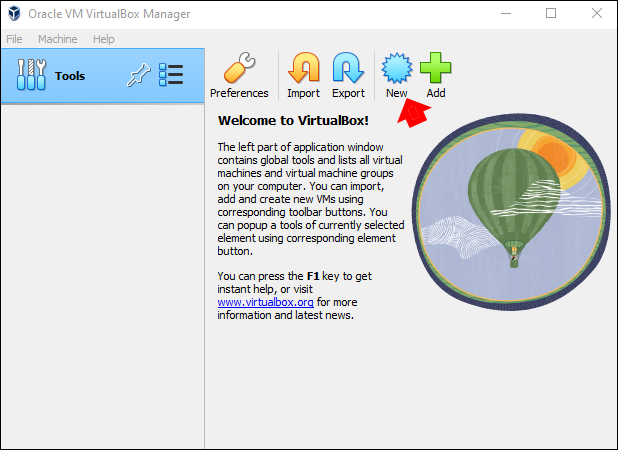This screenshot has height=450, width=618.
Task: Minimize the VirtualBox Manager window
Action: point(506,13)
